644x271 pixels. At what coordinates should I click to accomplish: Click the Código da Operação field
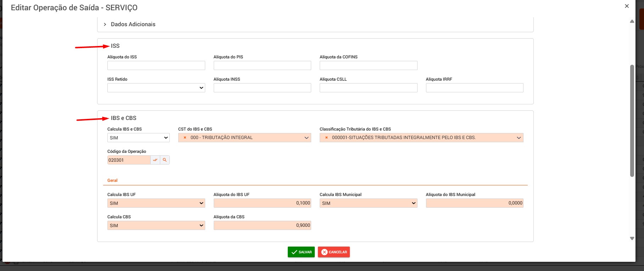pos(129,160)
